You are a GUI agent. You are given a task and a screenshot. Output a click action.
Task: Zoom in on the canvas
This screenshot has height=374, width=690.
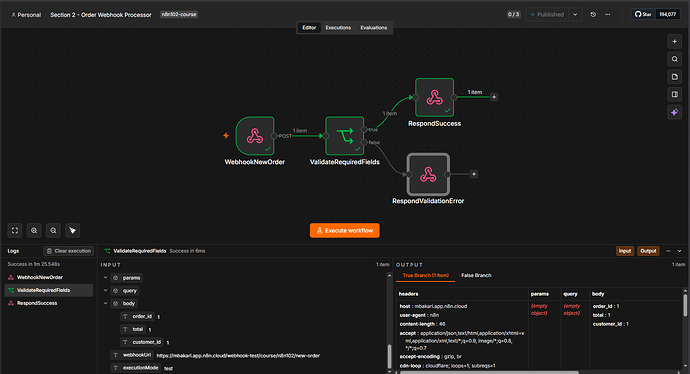click(x=34, y=231)
